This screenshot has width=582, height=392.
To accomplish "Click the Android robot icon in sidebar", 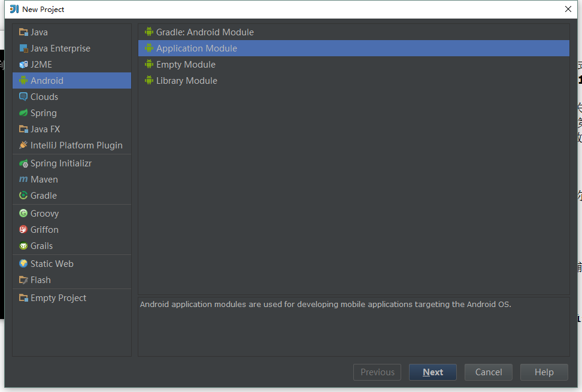I will [x=23, y=80].
